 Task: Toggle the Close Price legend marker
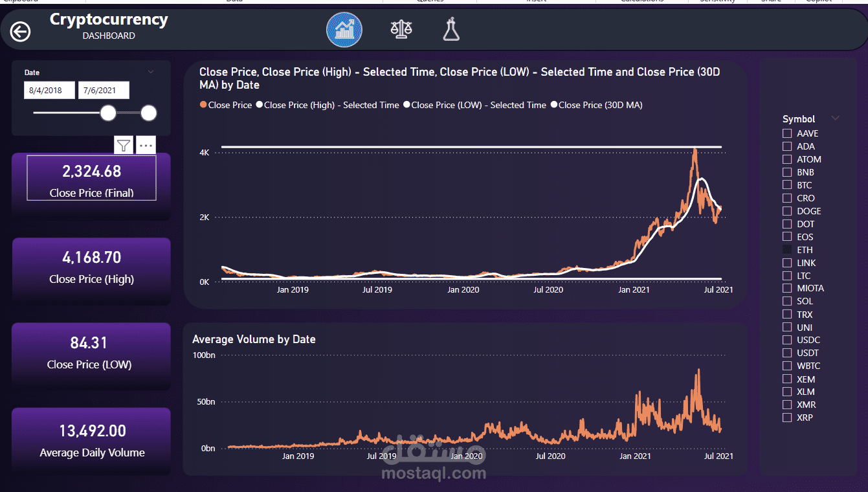tap(203, 105)
